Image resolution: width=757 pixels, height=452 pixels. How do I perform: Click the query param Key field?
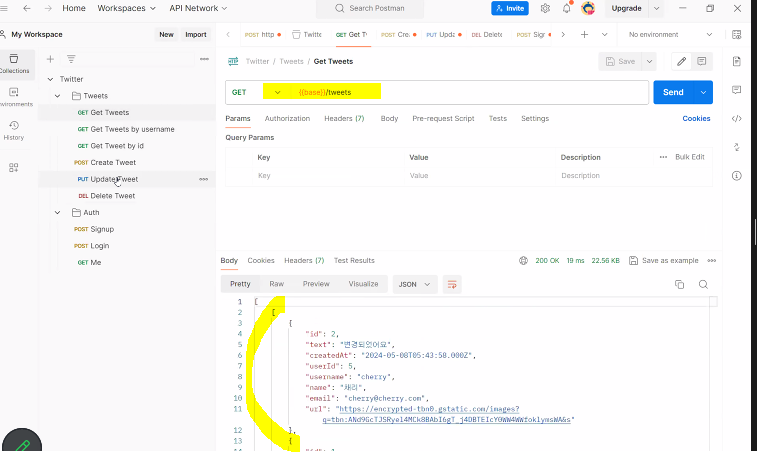point(328,176)
